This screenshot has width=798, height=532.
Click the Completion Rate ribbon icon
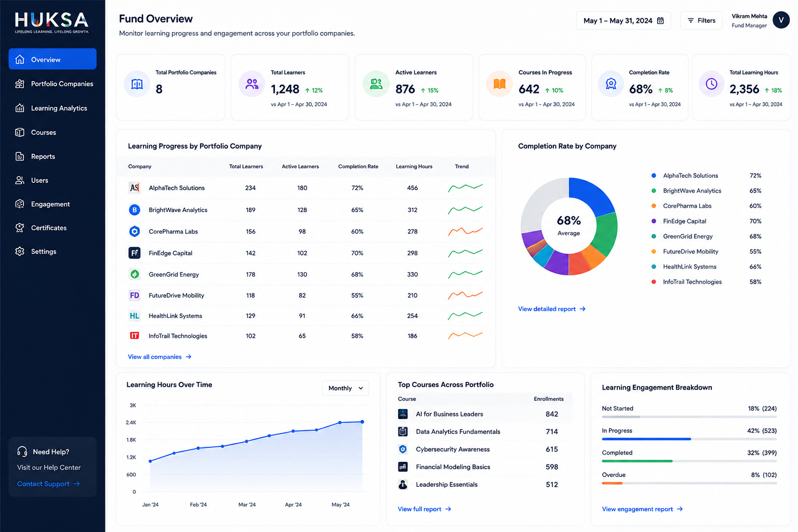click(x=611, y=84)
